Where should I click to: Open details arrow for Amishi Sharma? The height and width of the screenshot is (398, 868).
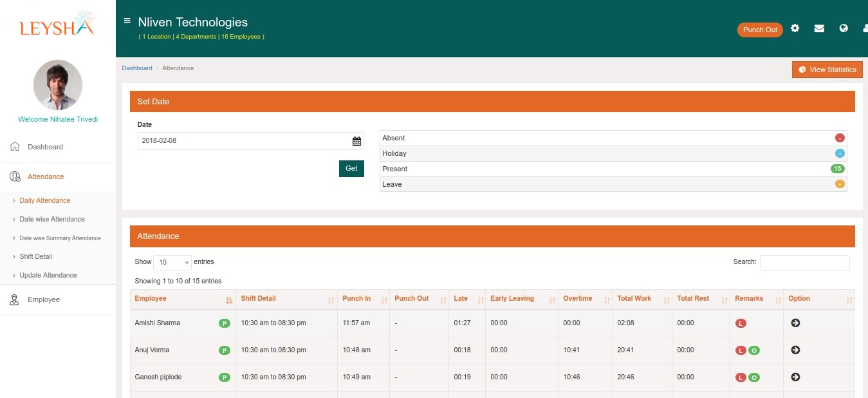795,323
